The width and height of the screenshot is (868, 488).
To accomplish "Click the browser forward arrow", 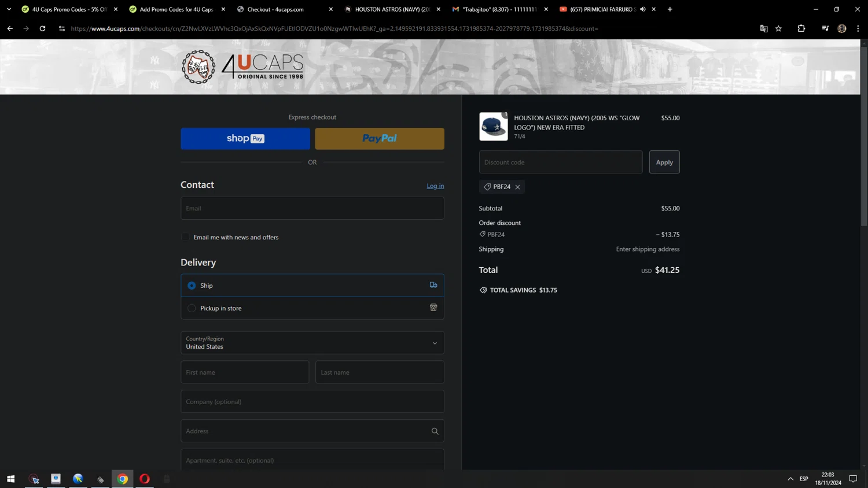I will (26, 28).
